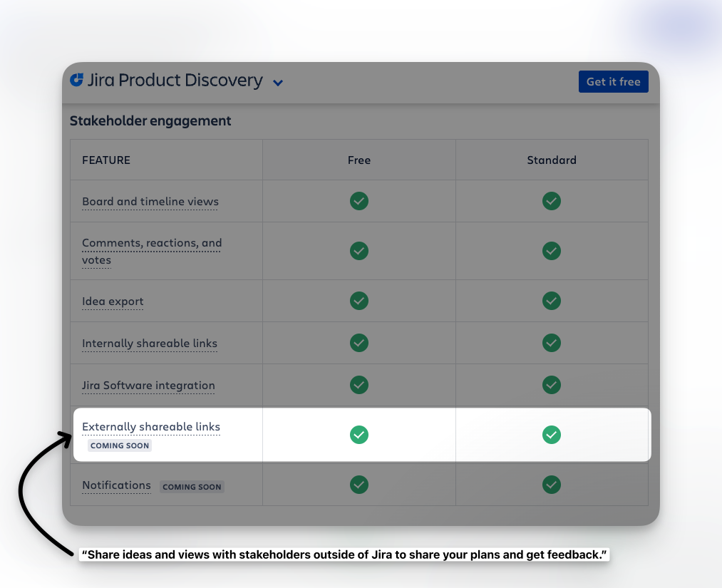
Task: Click the Standard checkmark for Notifications
Action: pos(551,485)
